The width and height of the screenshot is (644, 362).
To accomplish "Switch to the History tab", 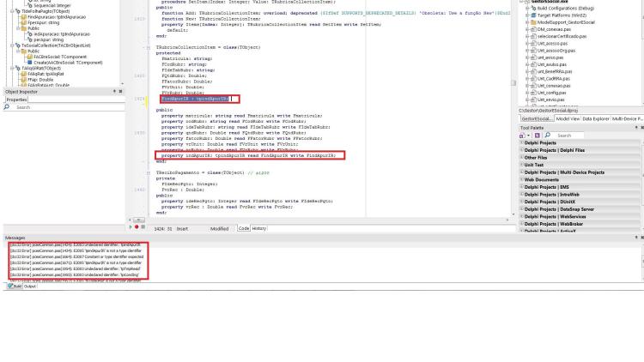I will [258, 228].
